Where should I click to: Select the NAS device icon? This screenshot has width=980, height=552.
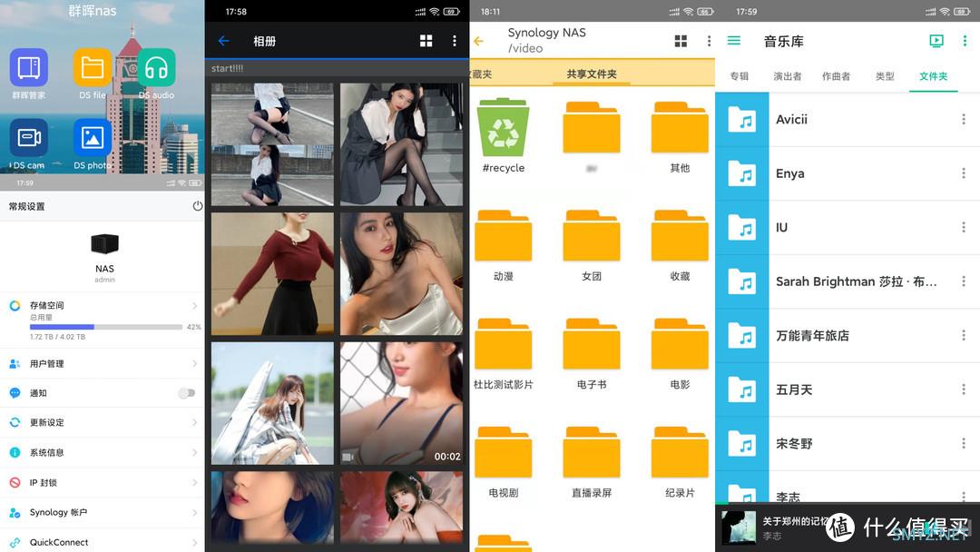(x=104, y=243)
